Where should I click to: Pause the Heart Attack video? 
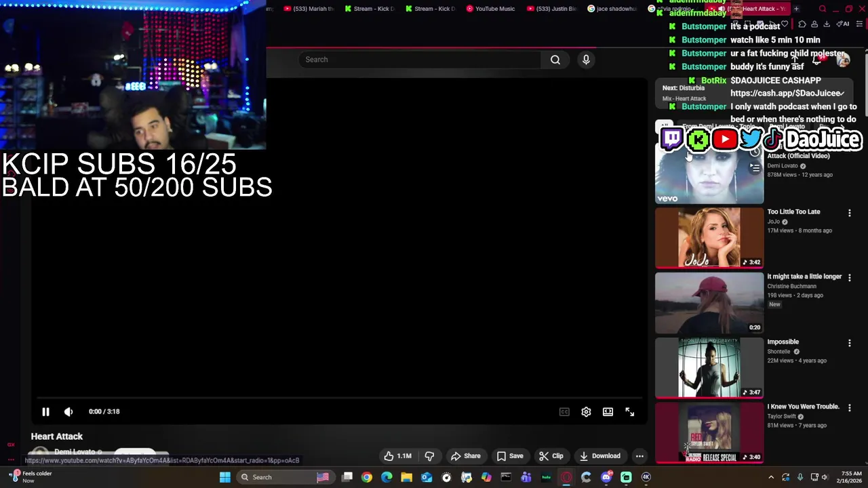(45, 411)
